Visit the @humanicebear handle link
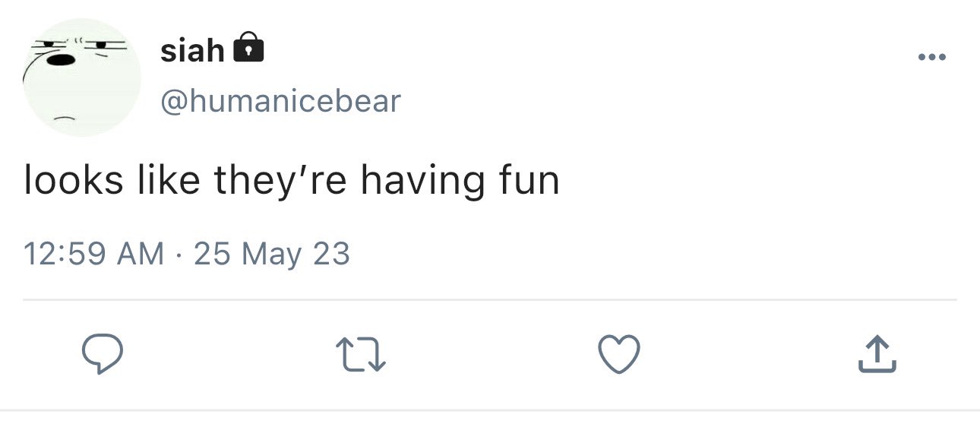Screen dimensions: 980x424 280,101
